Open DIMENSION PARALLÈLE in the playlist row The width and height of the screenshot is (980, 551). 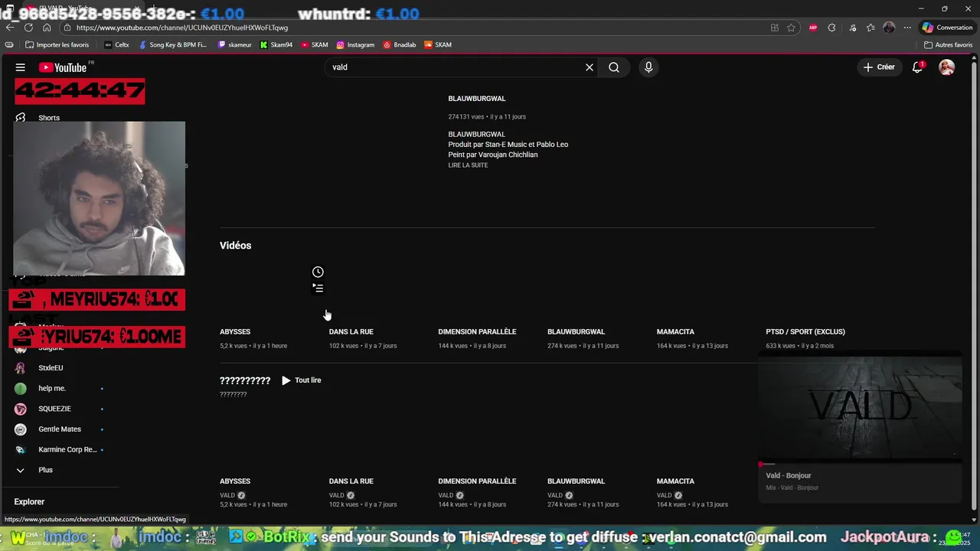tap(477, 481)
